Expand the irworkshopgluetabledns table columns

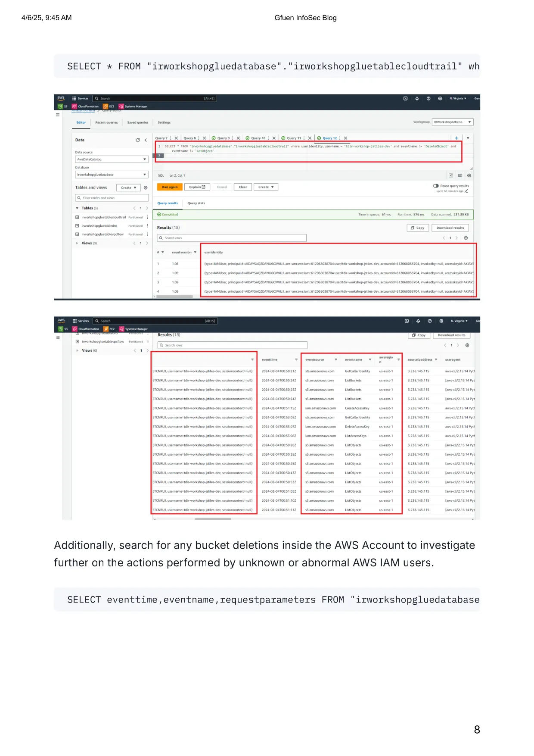[x=77, y=226]
